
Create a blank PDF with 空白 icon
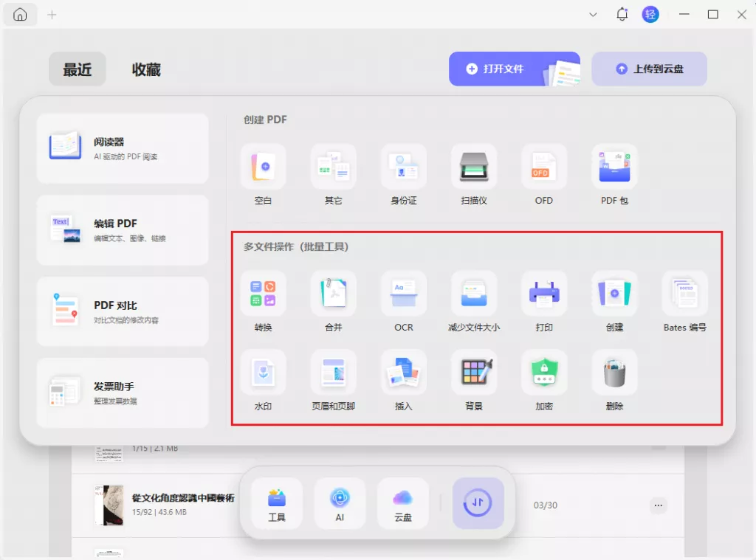264,166
